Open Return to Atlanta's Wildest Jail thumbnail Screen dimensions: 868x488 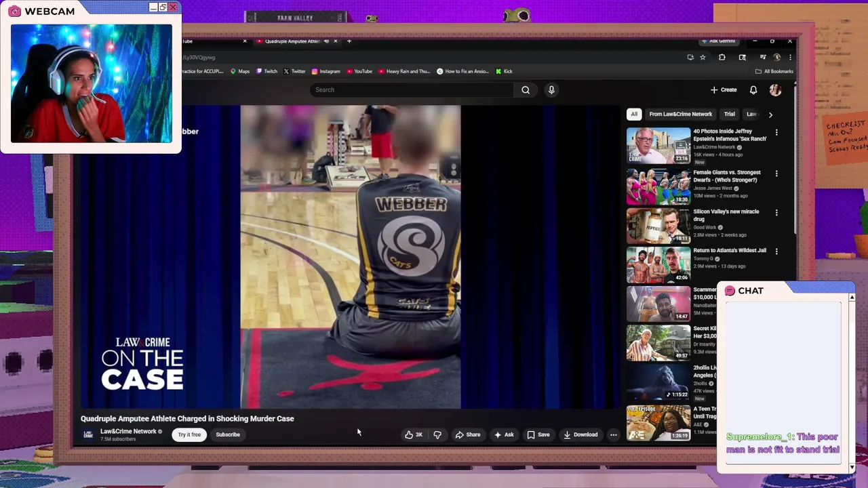(x=658, y=264)
